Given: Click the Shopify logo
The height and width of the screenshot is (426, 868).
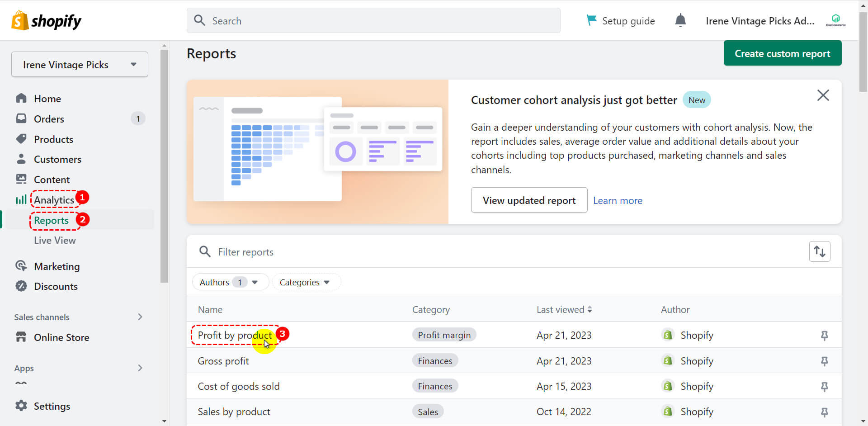Looking at the screenshot, I should tap(45, 20).
